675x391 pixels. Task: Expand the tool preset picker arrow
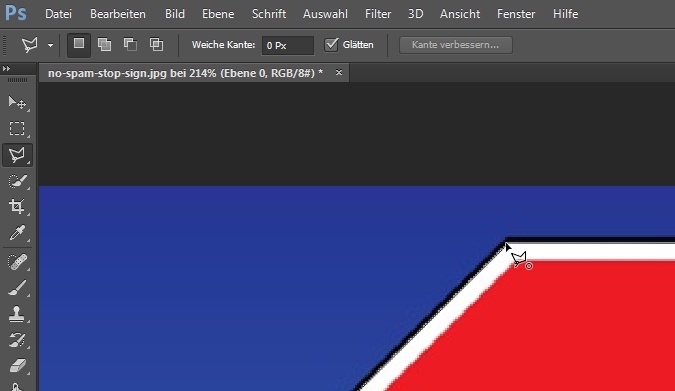click(x=50, y=45)
